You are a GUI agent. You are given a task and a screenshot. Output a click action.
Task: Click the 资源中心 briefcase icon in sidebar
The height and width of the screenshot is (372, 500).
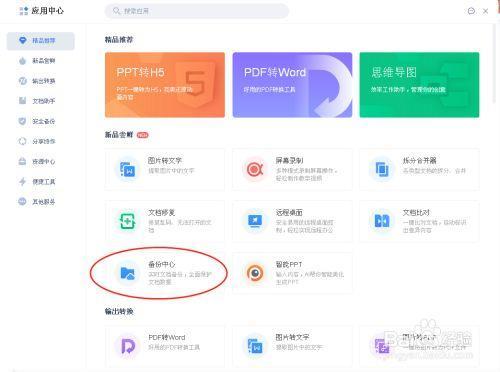pos(22,162)
